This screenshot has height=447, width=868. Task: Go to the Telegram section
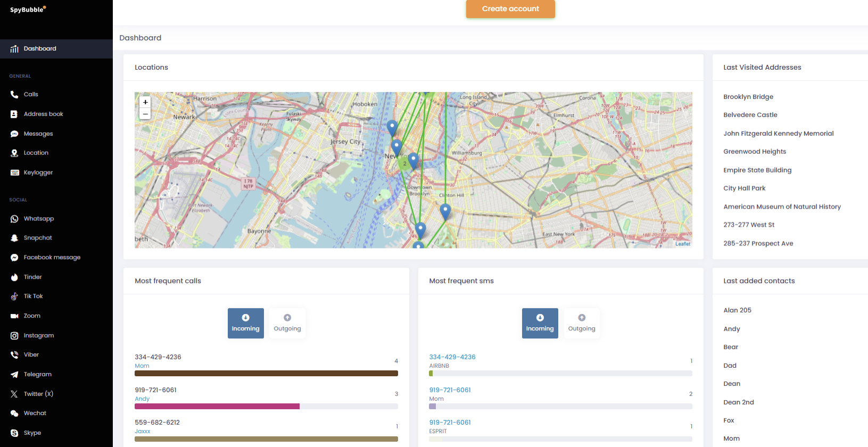pyautogui.click(x=38, y=375)
